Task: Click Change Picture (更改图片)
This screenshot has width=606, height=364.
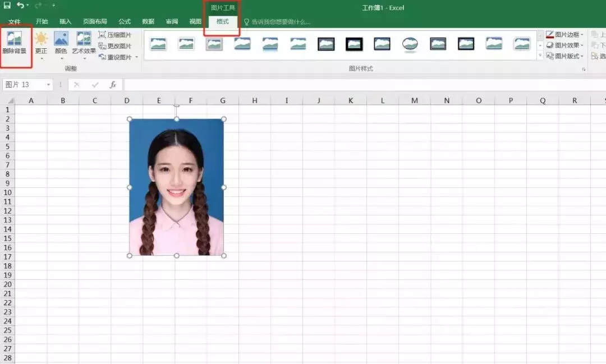Action: [115, 46]
